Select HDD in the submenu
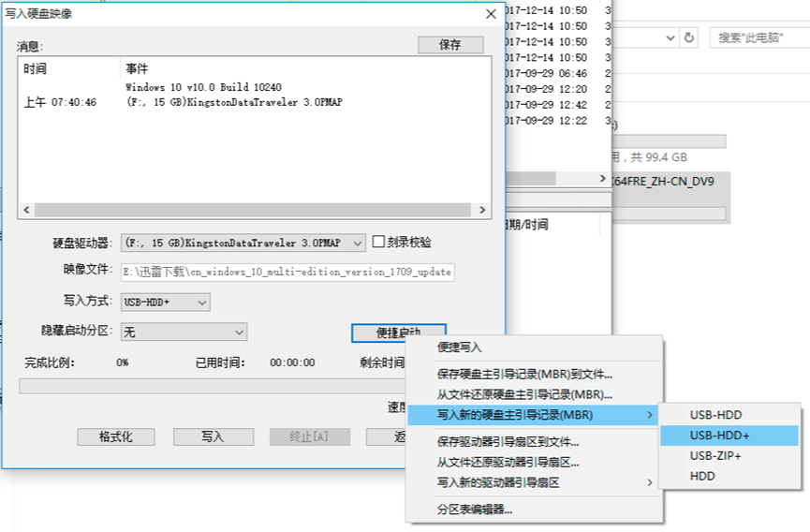This screenshot has width=810, height=532. click(x=729, y=476)
